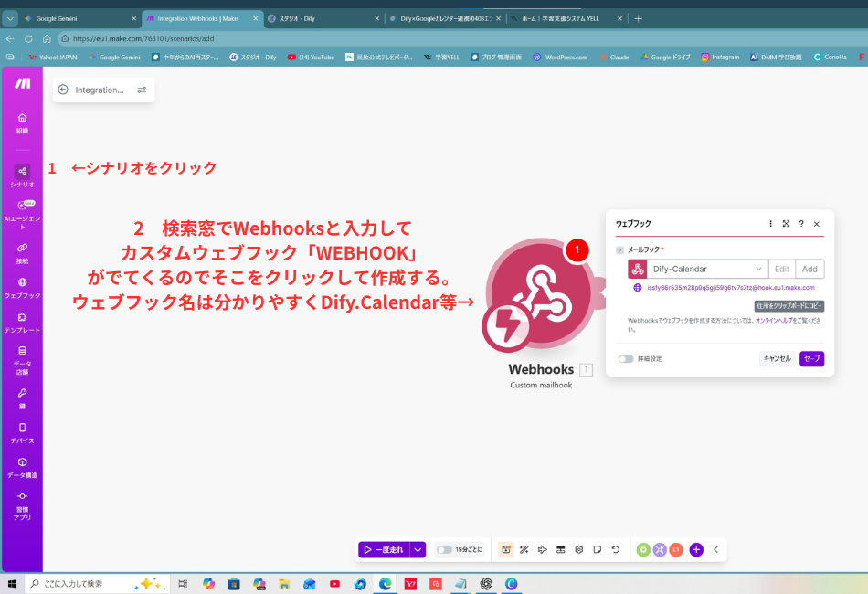
Task: Click the オンラインヘルプ link
Action: (x=772, y=320)
